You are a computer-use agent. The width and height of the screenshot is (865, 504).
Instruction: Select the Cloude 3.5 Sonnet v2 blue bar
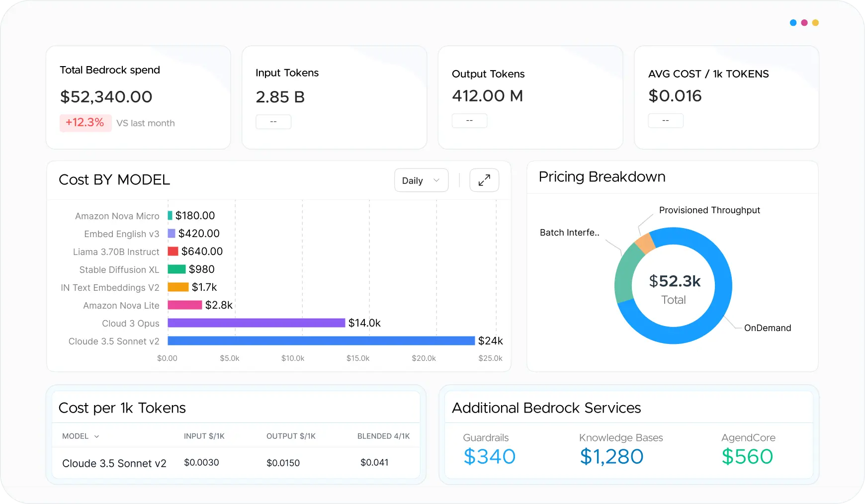[321, 341]
